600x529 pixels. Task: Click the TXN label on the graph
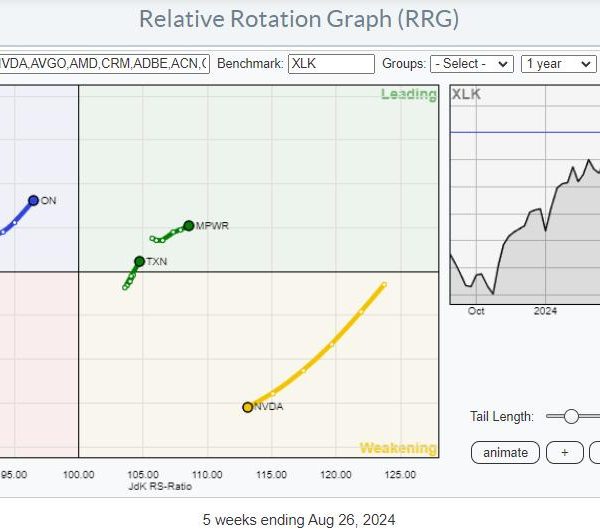tap(157, 261)
